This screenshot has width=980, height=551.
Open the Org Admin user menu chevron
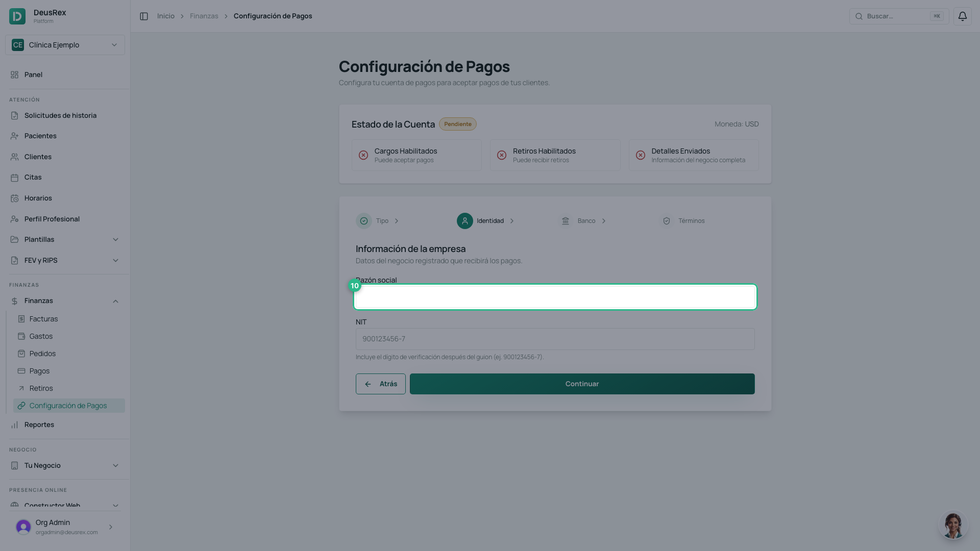coord(111,527)
